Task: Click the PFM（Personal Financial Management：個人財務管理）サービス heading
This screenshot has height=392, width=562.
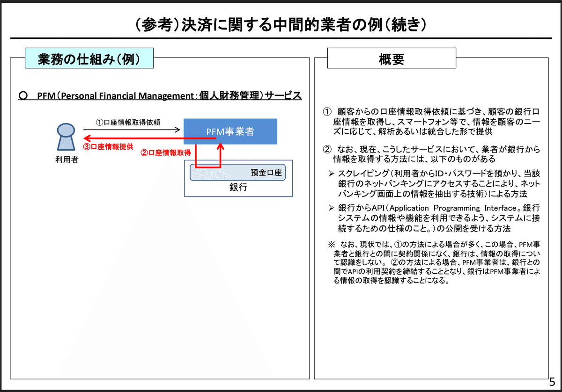Action: pyautogui.click(x=170, y=96)
